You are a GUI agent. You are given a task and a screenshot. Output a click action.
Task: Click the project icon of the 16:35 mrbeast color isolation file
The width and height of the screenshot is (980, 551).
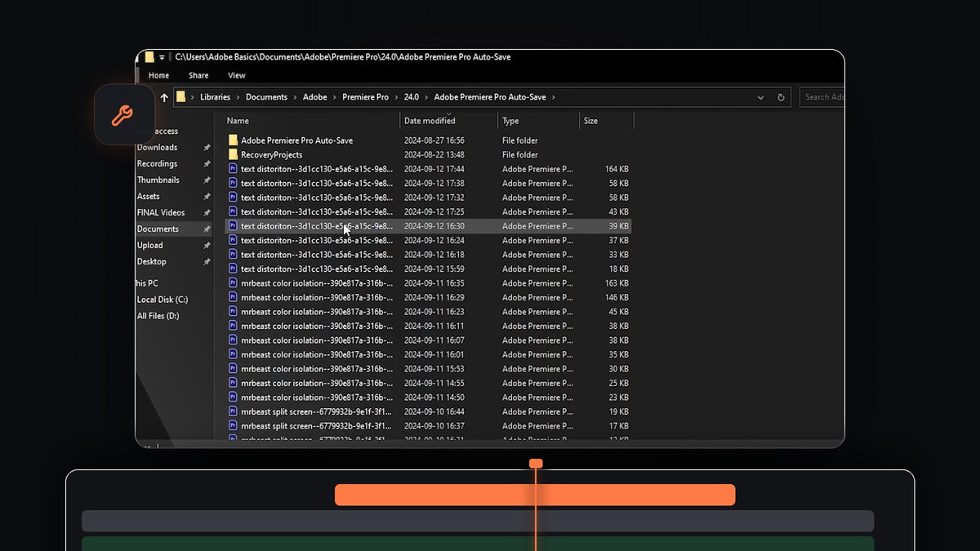[x=233, y=283]
